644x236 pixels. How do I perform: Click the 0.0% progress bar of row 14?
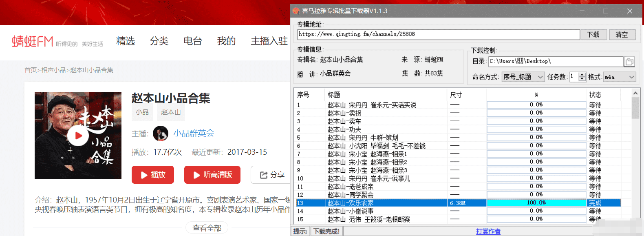point(536,211)
